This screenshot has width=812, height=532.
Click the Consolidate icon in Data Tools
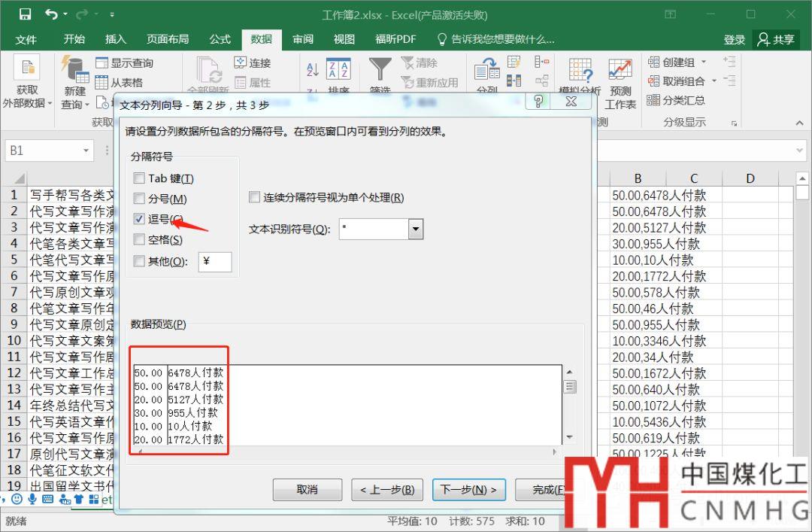coord(541,62)
